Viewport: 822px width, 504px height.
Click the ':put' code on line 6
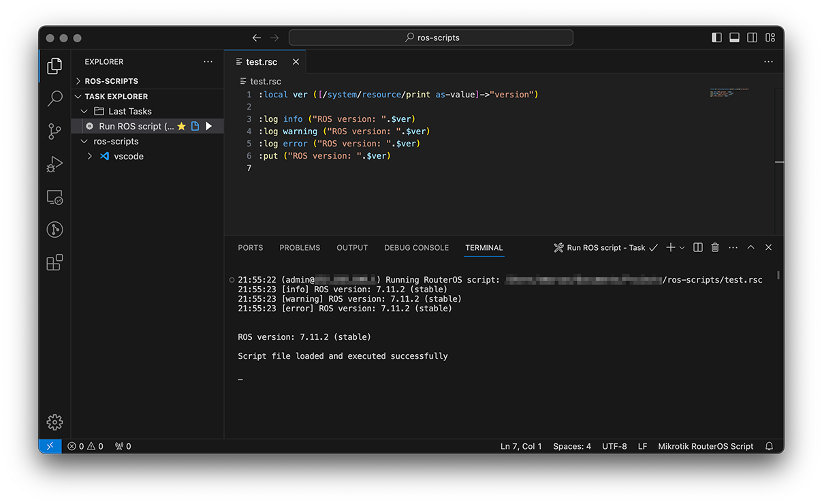(268, 155)
